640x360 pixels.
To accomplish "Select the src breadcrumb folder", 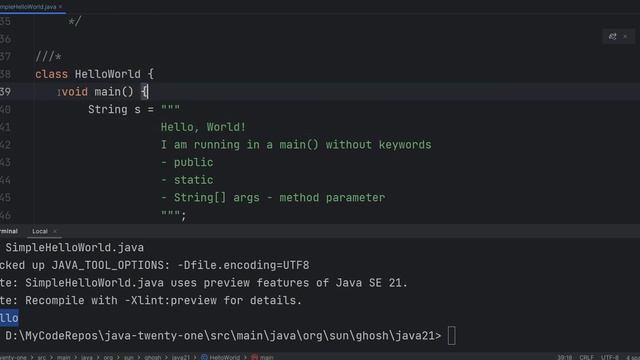I will point(42,357).
